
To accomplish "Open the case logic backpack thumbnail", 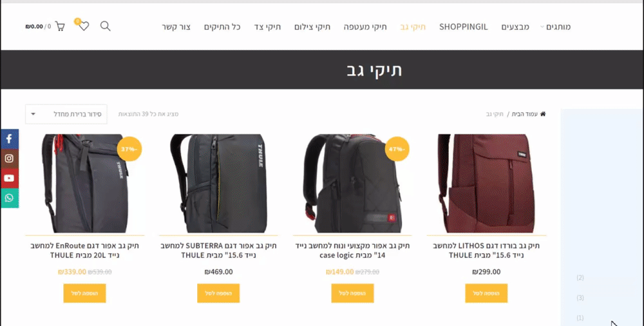I will (x=352, y=184).
